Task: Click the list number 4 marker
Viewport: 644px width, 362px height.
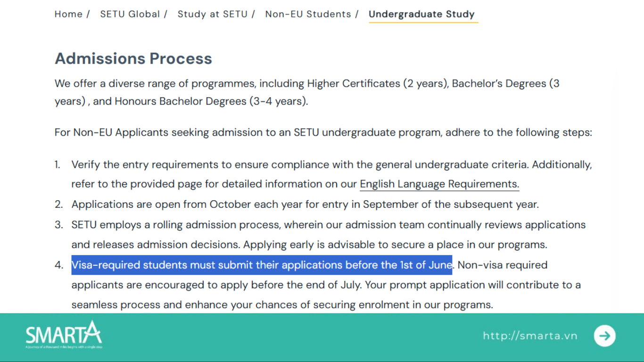Action: (58, 265)
